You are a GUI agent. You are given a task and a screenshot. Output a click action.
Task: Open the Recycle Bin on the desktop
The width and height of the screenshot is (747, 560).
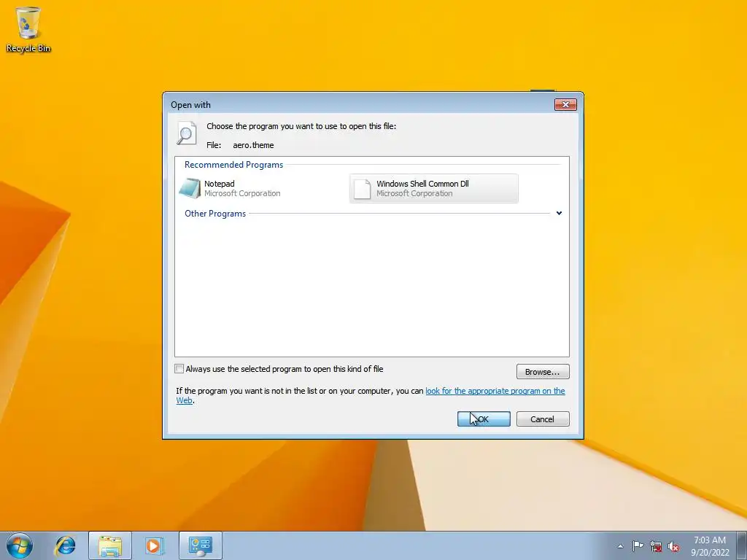(x=28, y=29)
